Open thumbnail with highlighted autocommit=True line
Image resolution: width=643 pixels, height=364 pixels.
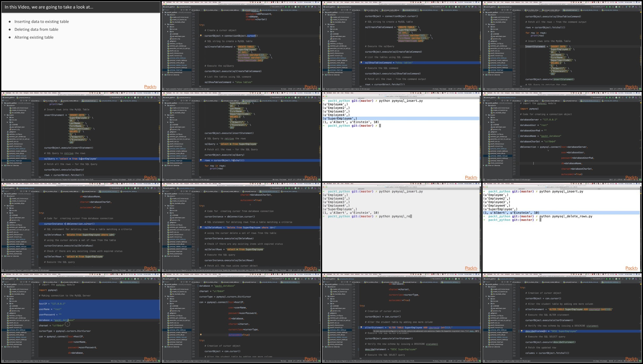point(241,318)
